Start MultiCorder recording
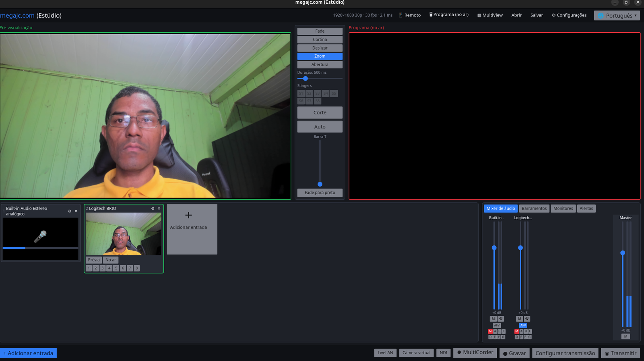Viewport: 644px width, 361px height. (475, 353)
